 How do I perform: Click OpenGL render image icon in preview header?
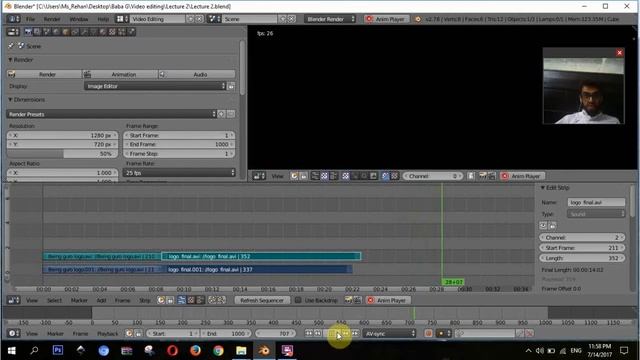483,176
